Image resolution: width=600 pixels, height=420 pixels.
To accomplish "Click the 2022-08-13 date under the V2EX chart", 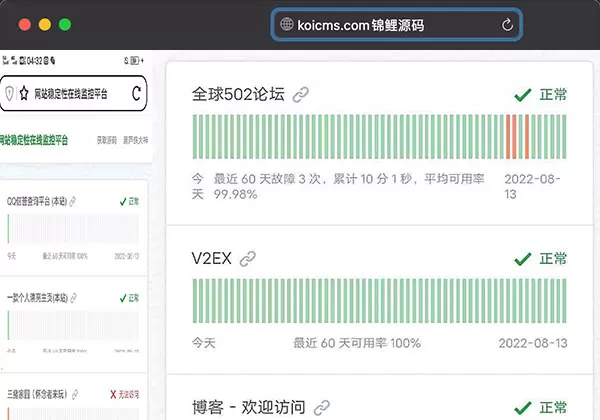I will (x=533, y=343).
